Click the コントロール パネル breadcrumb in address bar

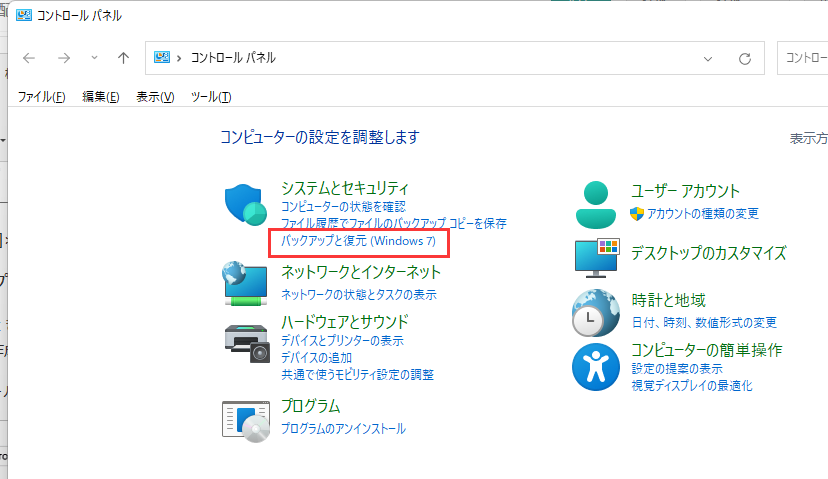point(233,58)
